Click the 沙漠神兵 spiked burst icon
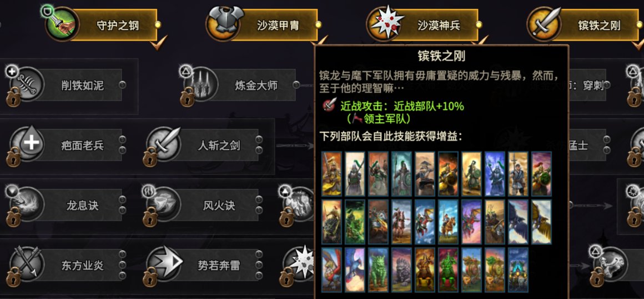Viewport: 644px width, 299px height. [384, 25]
